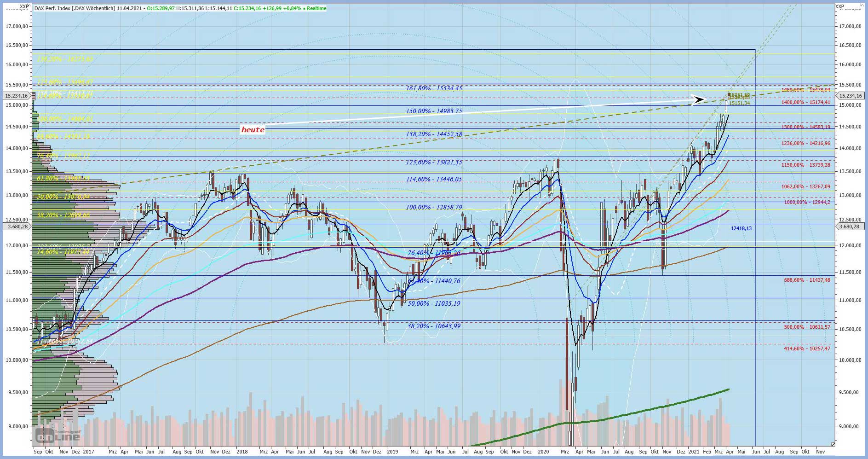The height and width of the screenshot is (459, 868).
Task: Select the current price marker 15.234,16 on right axis
Action: click(849, 96)
